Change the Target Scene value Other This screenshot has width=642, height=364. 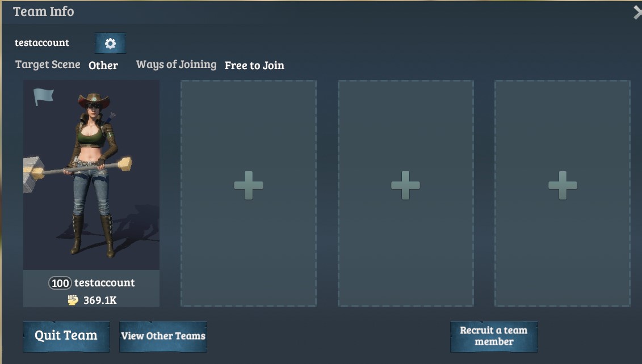[x=103, y=65]
